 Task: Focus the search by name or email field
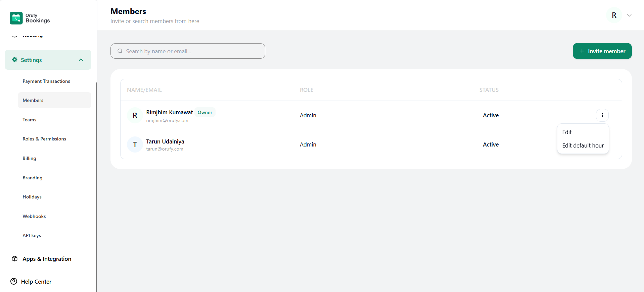[x=191, y=51]
